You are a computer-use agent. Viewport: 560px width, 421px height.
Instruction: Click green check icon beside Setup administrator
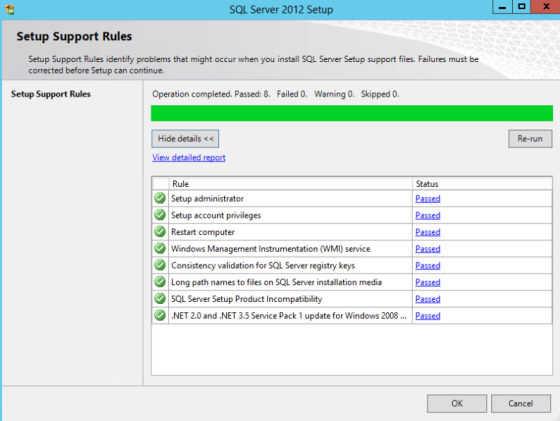coord(160,198)
